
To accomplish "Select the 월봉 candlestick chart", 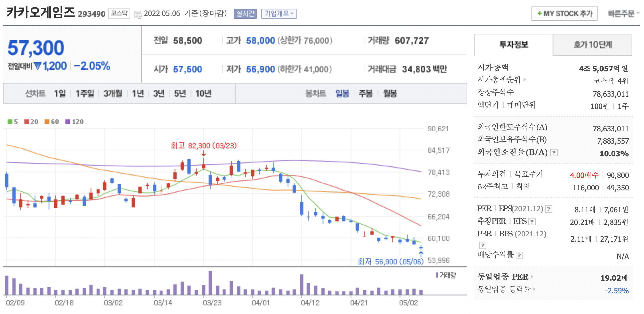I will coord(390,94).
